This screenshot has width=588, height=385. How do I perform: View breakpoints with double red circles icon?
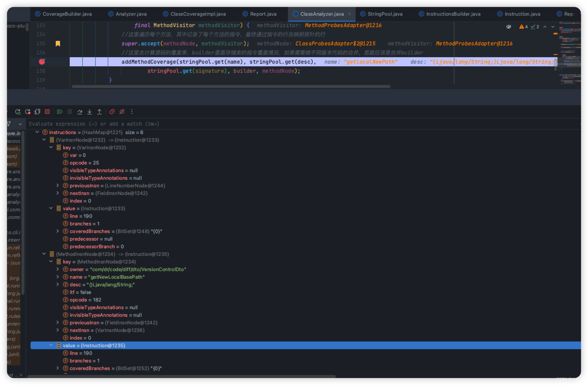click(x=112, y=112)
